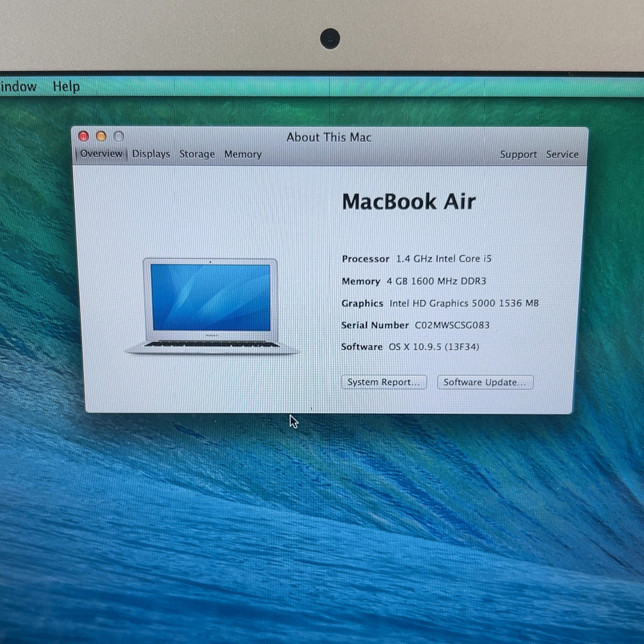This screenshot has height=644, width=644.
Task: Click the Memory label in the specs list
Action: (361, 281)
